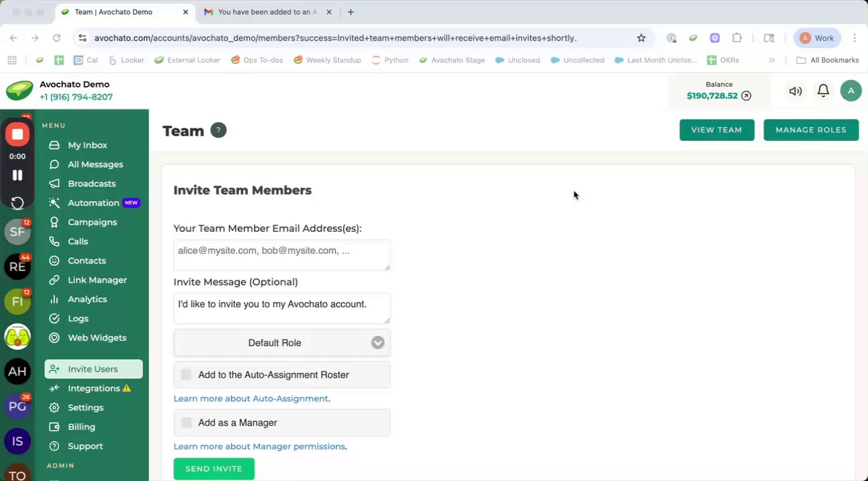
Task: Switch to FI account avatar
Action: pos(17,301)
